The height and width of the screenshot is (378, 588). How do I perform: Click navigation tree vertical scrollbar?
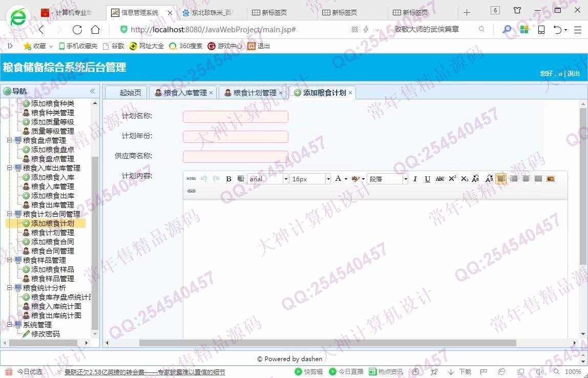coord(95,244)
